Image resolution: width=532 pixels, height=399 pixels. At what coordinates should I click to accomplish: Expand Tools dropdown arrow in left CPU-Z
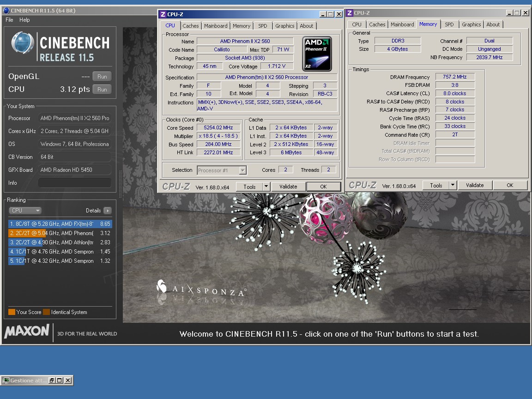[266, 186]
